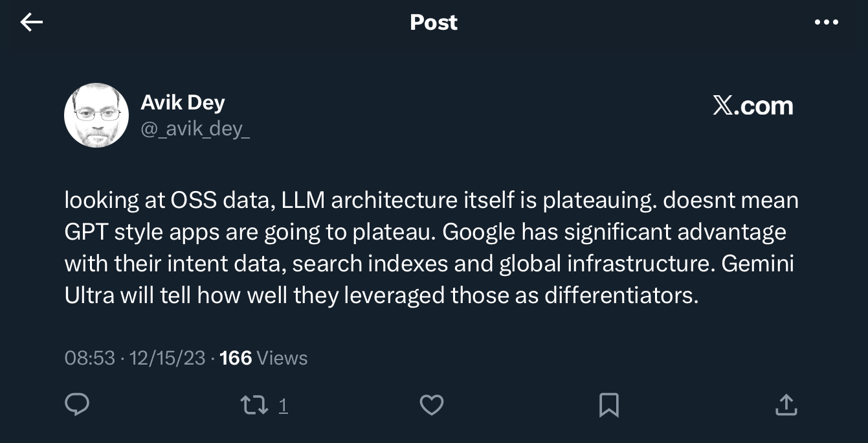View the repost count of 1
This screenshot has width=868, height=443.
click(x=283, y=406)
